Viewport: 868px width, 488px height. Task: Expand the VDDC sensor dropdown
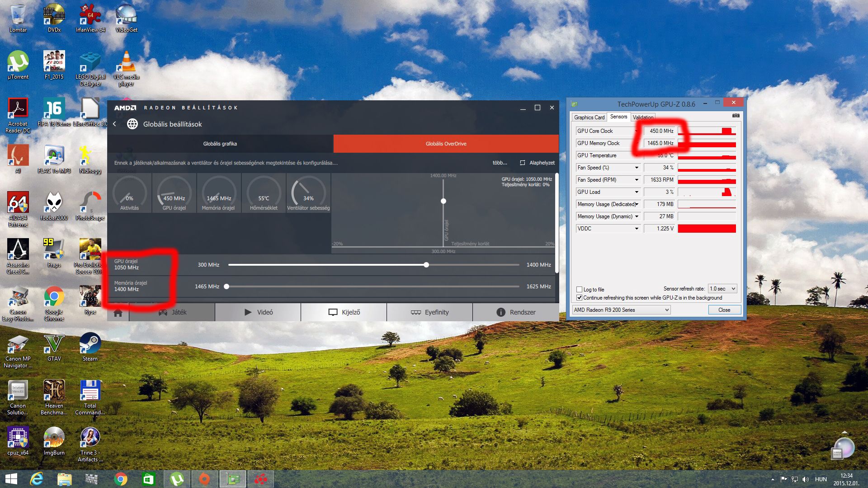pyautogui.click(x=637, y=229)
